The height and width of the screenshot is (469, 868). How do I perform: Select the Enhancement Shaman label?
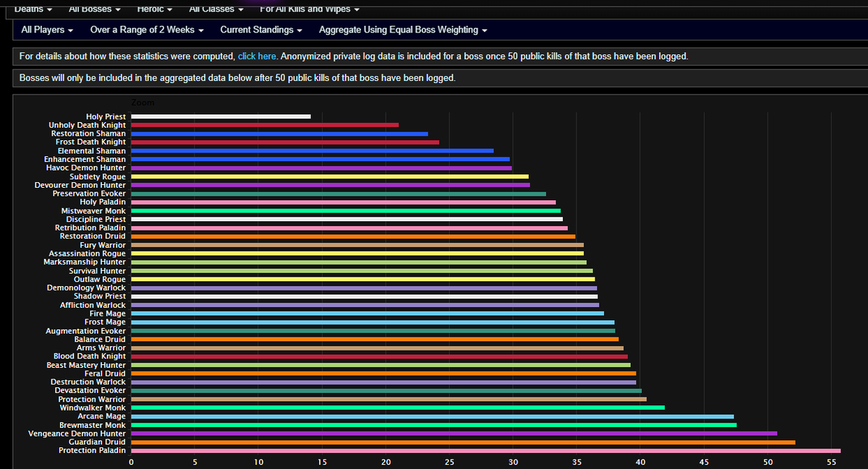point(85,159)
